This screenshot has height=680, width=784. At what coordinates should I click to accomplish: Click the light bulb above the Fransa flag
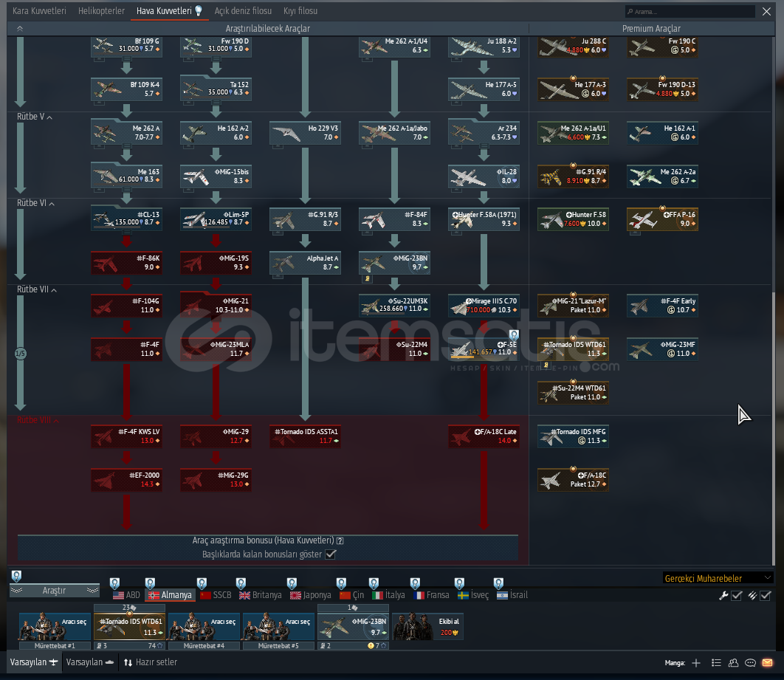coord(415,583)
